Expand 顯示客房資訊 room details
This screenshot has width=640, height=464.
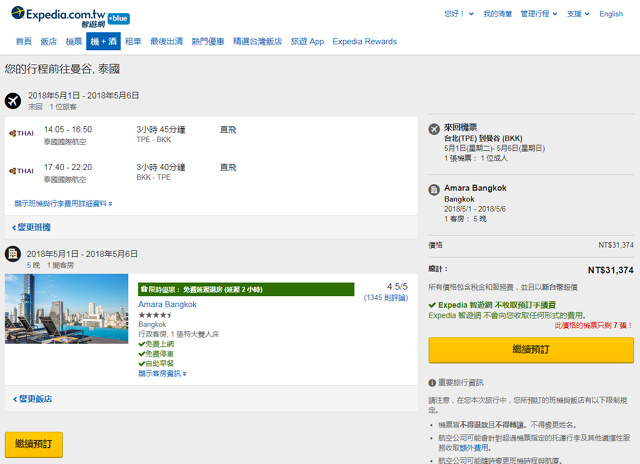click(162, 373)
